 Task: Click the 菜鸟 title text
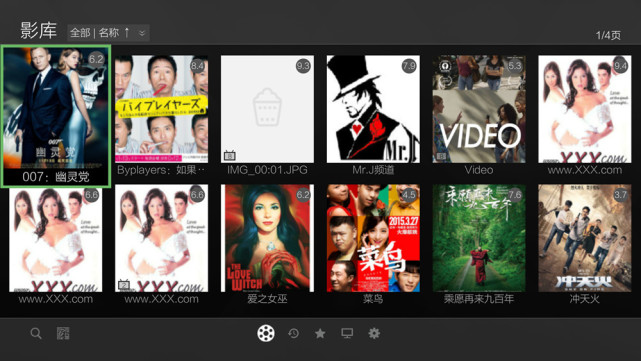pos(373,299)
